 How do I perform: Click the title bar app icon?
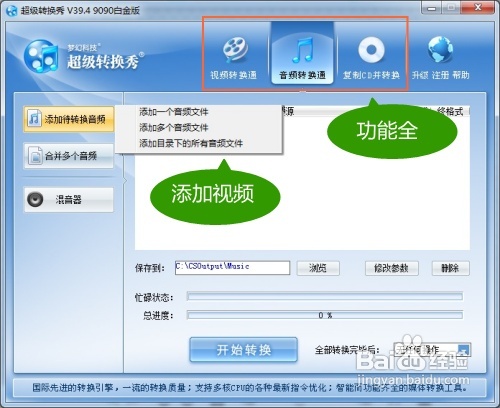pos(12,10)
